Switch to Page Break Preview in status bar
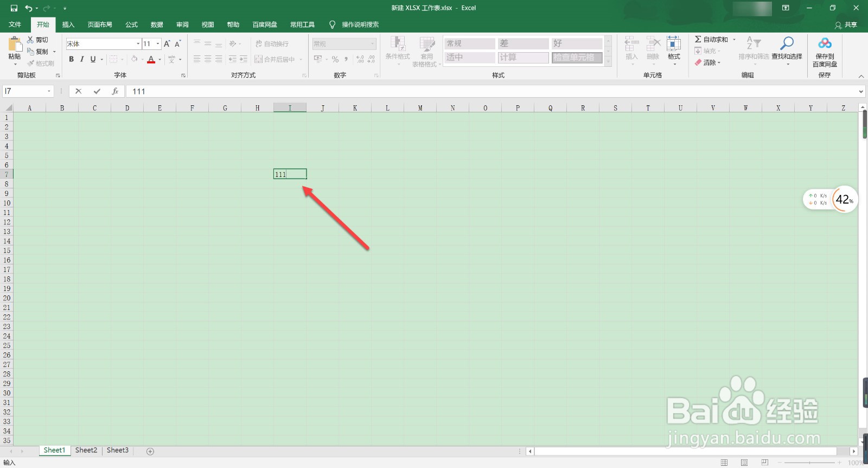868x468 pixels. (765, 463)
